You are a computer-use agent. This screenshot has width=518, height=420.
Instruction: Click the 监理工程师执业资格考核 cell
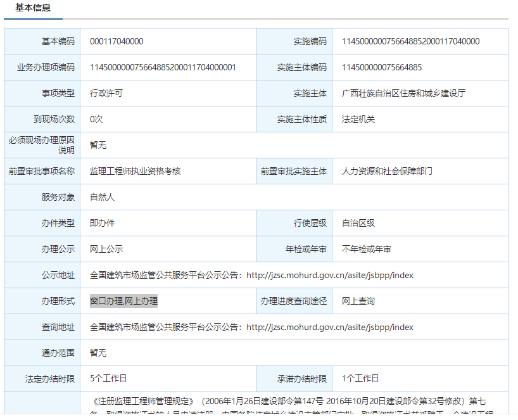pyautogui.click(x=136, y=171)
